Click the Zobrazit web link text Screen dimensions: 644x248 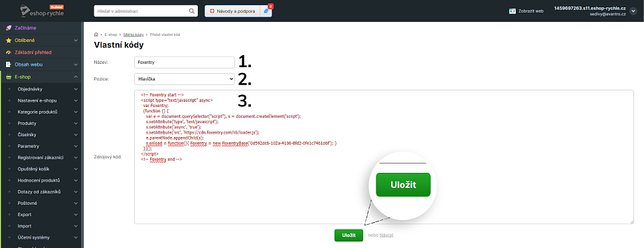pos(531,11)
